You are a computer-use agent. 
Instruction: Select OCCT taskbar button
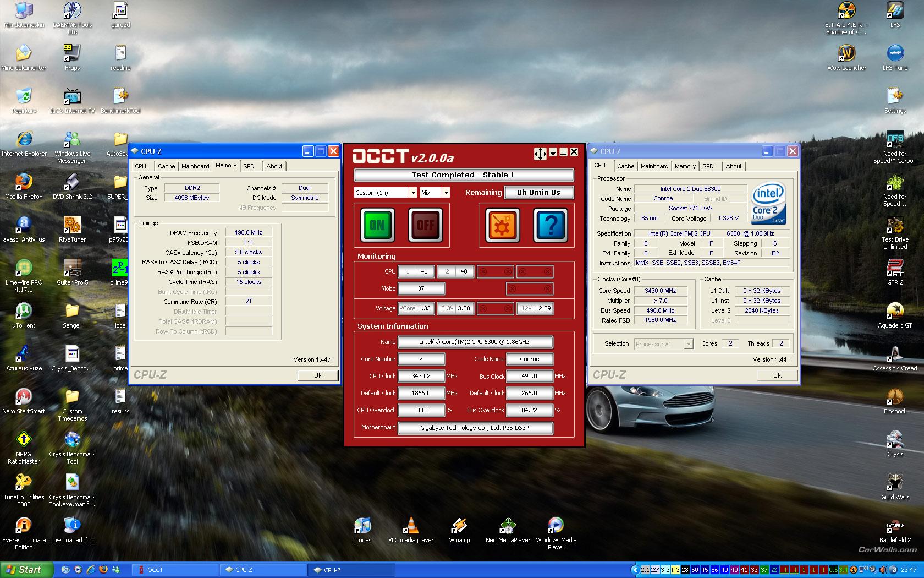[176, 570]
